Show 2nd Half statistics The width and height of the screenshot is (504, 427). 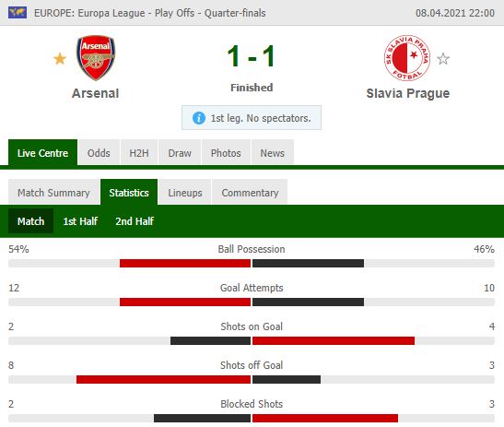tap(135, 221)
